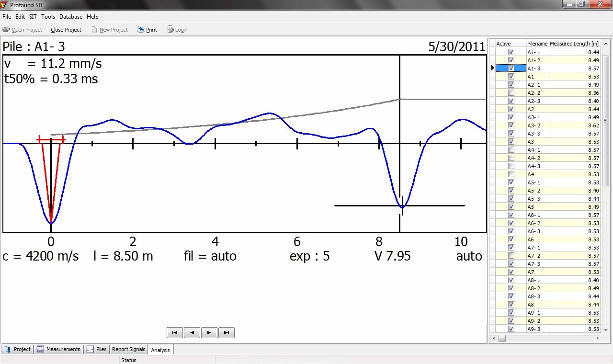Click the Measured Length column header
613x364 pixels.
click(574, 44)
